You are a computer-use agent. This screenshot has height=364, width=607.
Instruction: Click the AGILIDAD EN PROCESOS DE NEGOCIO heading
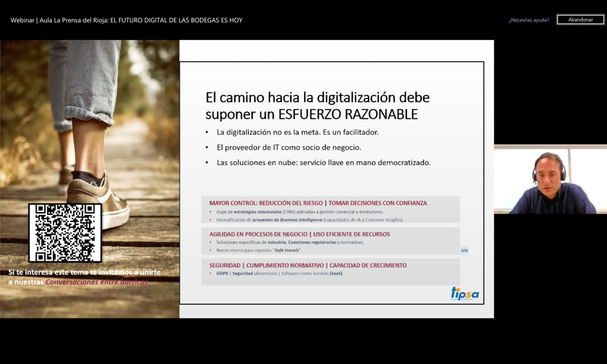tap(299, 234)
